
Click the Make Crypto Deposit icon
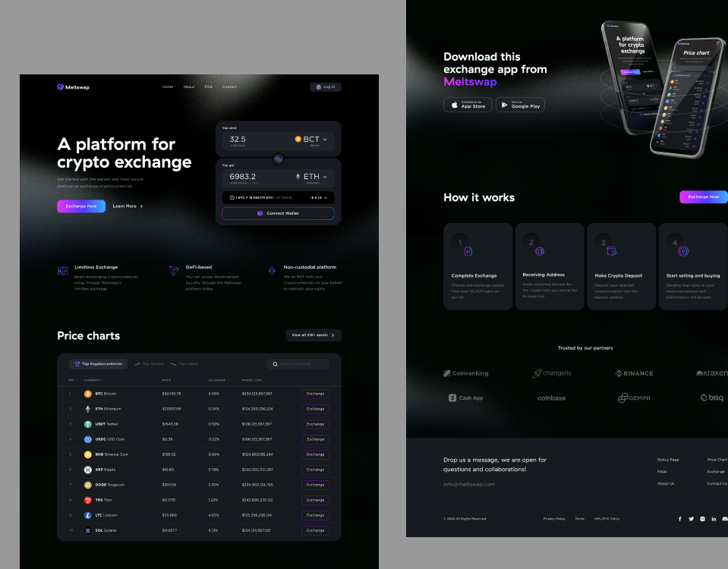(612, 252)
